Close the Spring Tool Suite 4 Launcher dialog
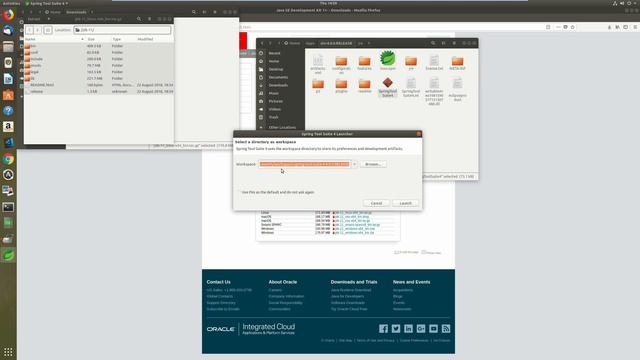Viewport: 640px width, 360px height. coord(418,134)
